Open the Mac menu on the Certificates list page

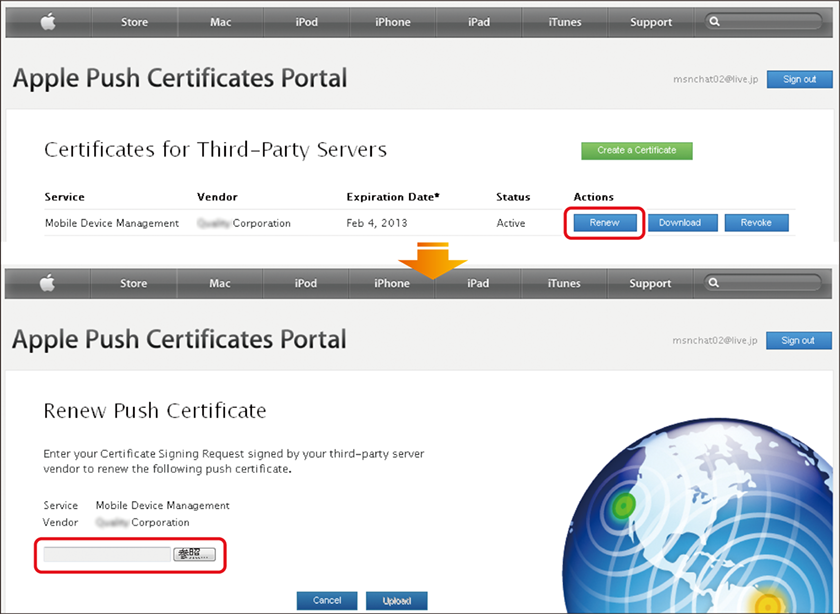tap(221, 22)
